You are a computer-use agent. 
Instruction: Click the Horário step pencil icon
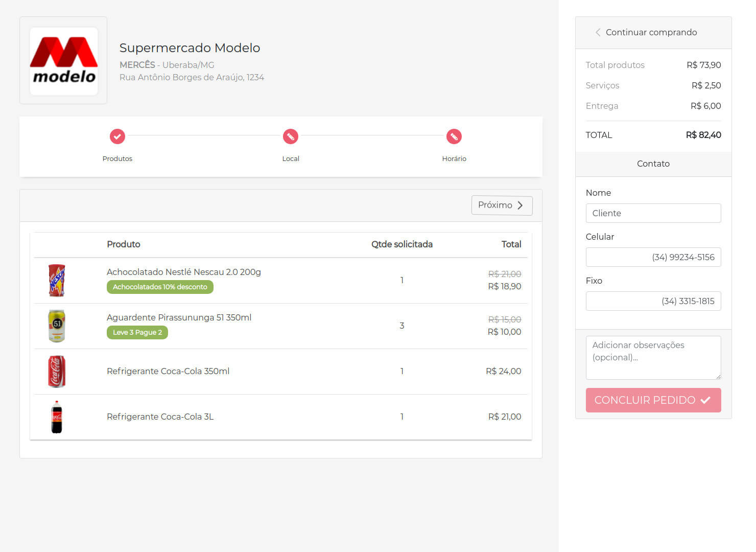click(x=454, y=136)
